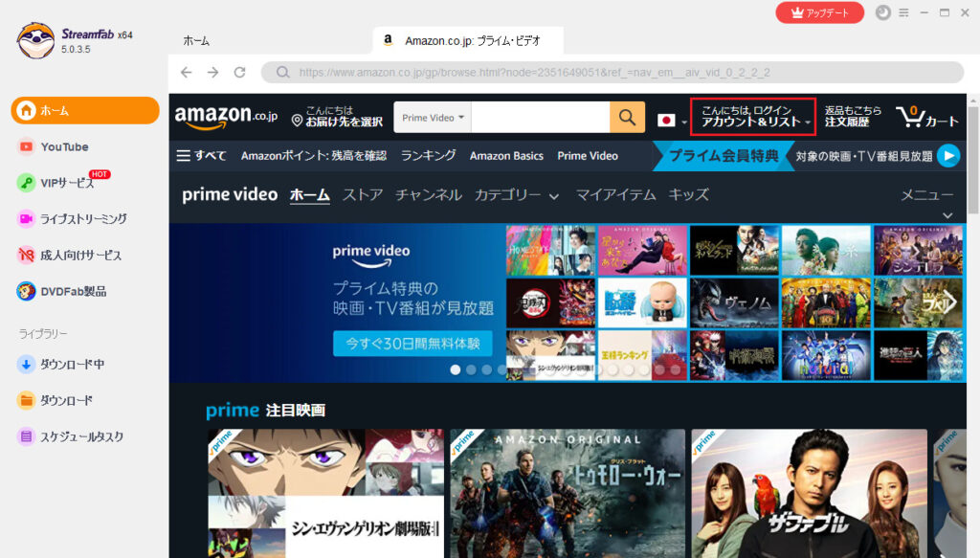Open the StreamFab hamburger menu icon
Screen dimensions: 980x558
tap(903, 12)
